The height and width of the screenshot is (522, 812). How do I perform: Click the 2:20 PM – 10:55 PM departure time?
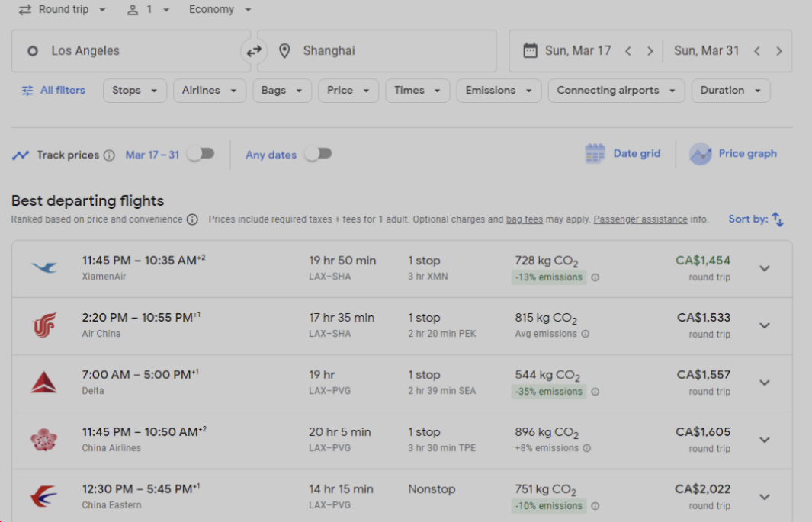pos(141,317)
